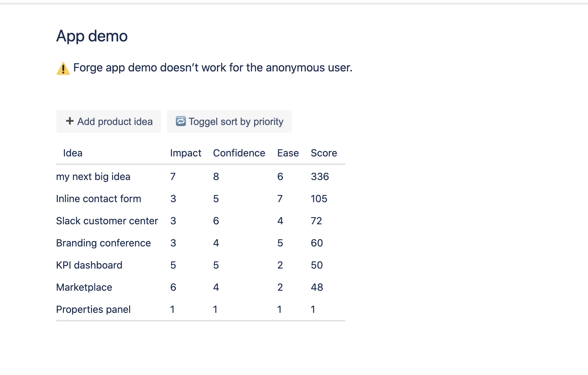Viewport: 588px width, 375px height.
Task: Click the repeat icon on the sort button
Action: pos(181,121)
